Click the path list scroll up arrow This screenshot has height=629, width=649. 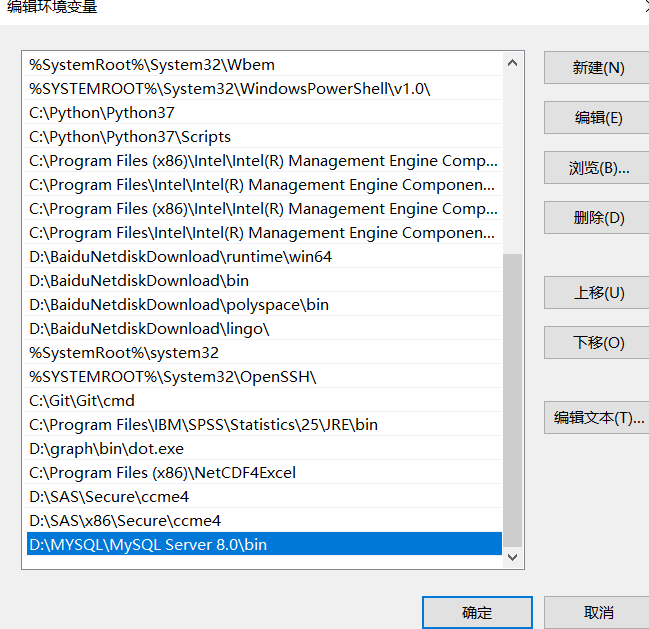click(x=512, y=63)
